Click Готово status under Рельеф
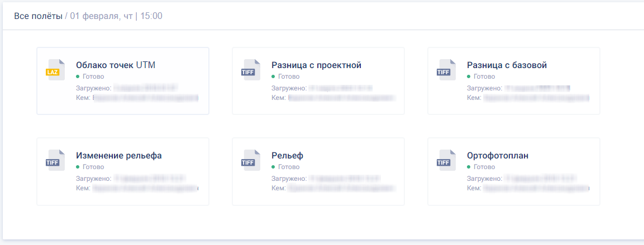This screenshot has height=245, width=644. coord(288,167)
